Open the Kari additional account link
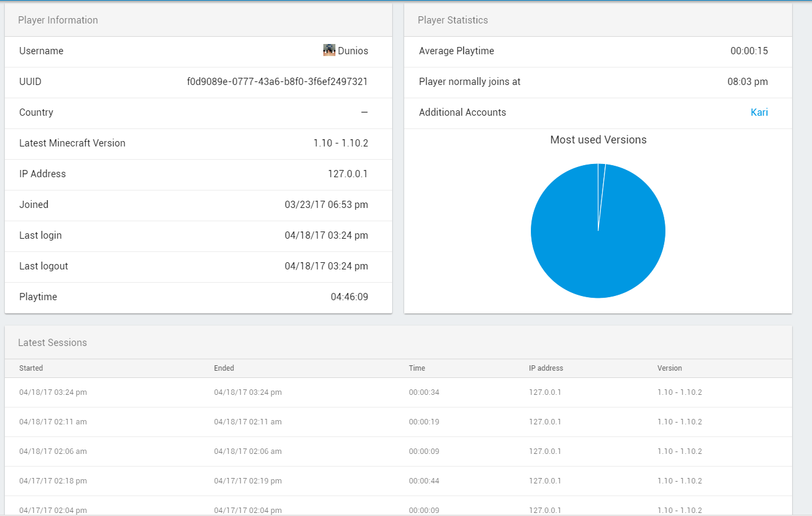The width and height of the screenshot is (812, 516). [759, 112]
